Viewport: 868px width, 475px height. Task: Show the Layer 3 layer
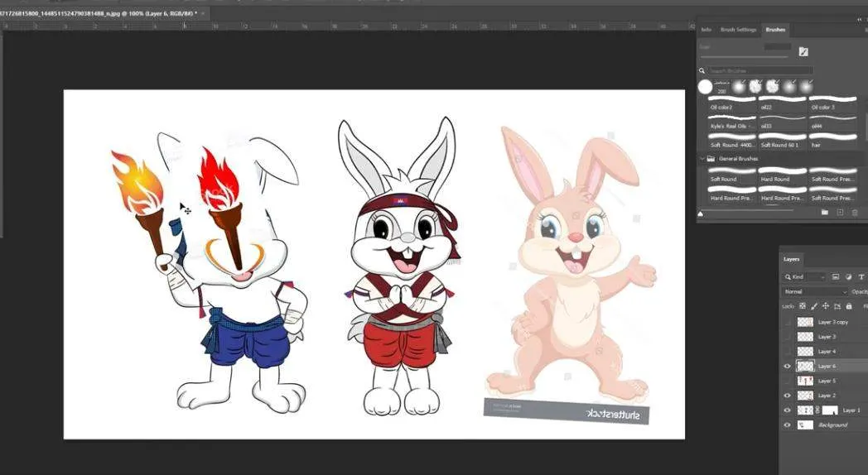coord(787,337)
